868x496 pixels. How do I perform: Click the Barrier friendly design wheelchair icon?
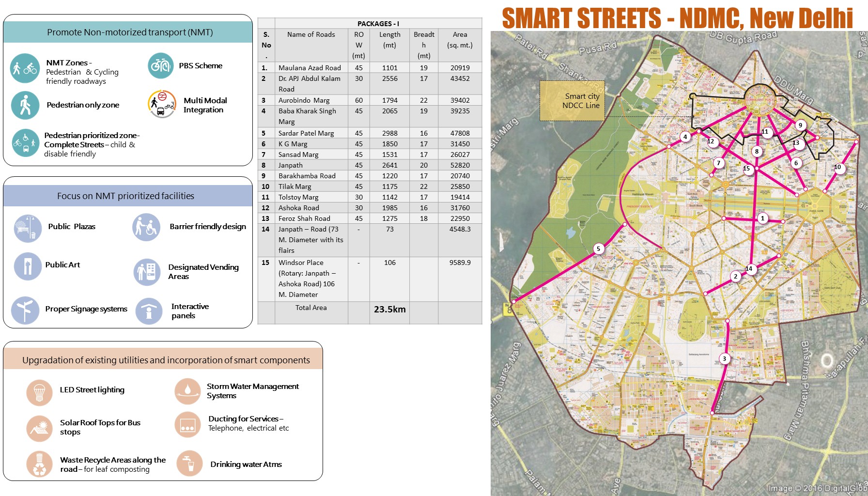146,227
